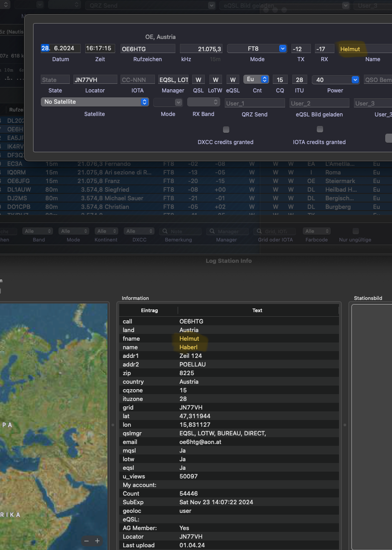
Task: Click the magnifier in the Bemerkung filter
Action: pyautogui.click(x=164, y=232)
